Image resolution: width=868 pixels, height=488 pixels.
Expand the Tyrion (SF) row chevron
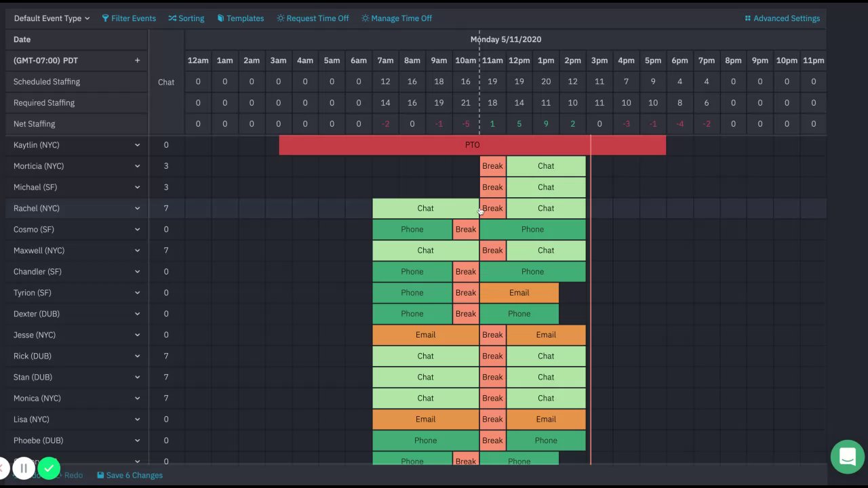pyautogui.click(x=137, y=293)
